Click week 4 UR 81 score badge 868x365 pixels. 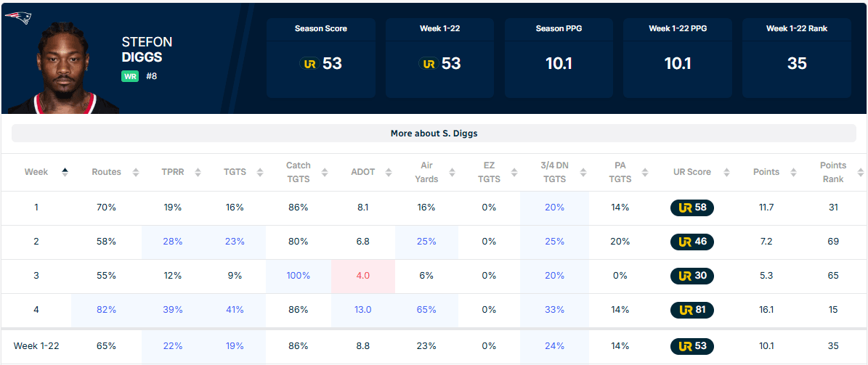tap(691, 310)
